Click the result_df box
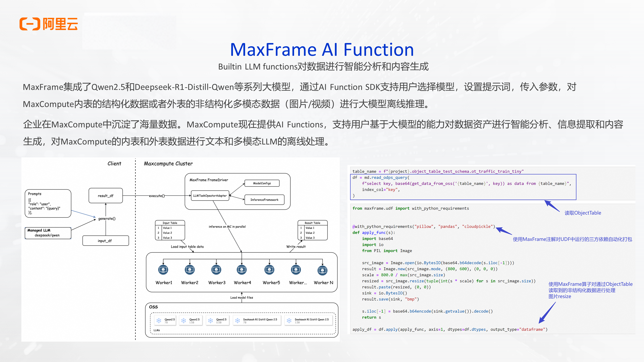Viewport: 644px width, 362px height. coord(106,196)
